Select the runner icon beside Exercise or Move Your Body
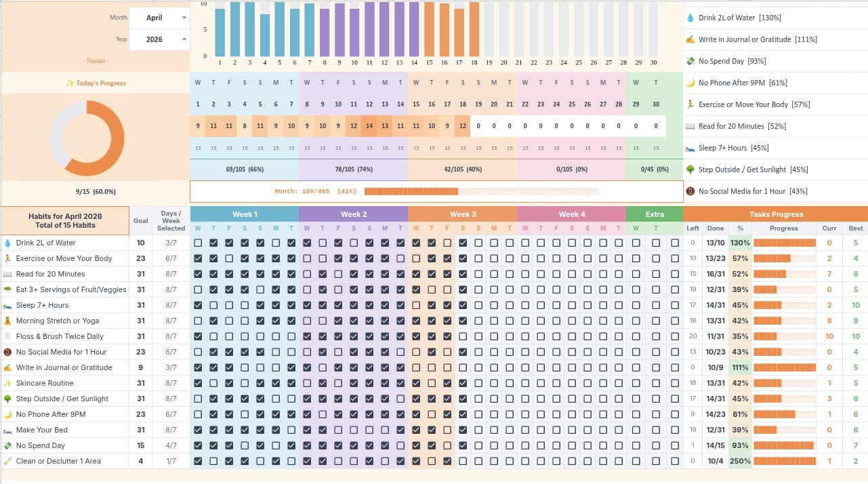The width and height of the screenshot is (868, 484). click(7, 258)
